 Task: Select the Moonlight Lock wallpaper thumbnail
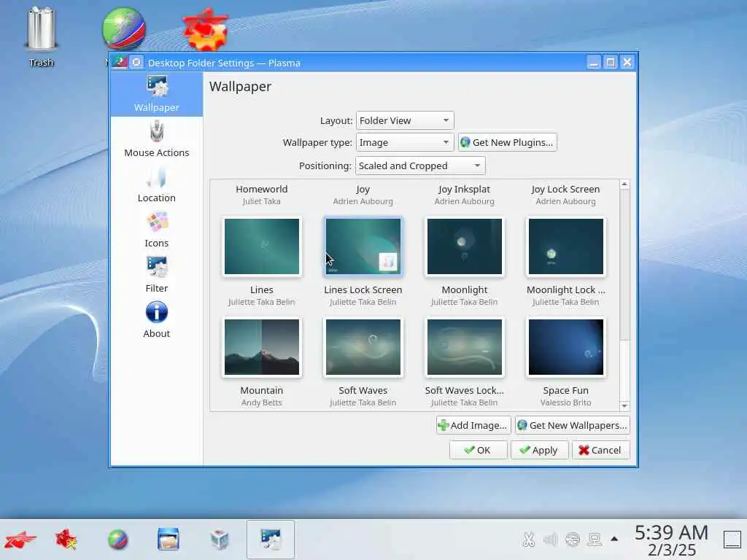pyautogui.click(x=566, y=246)
